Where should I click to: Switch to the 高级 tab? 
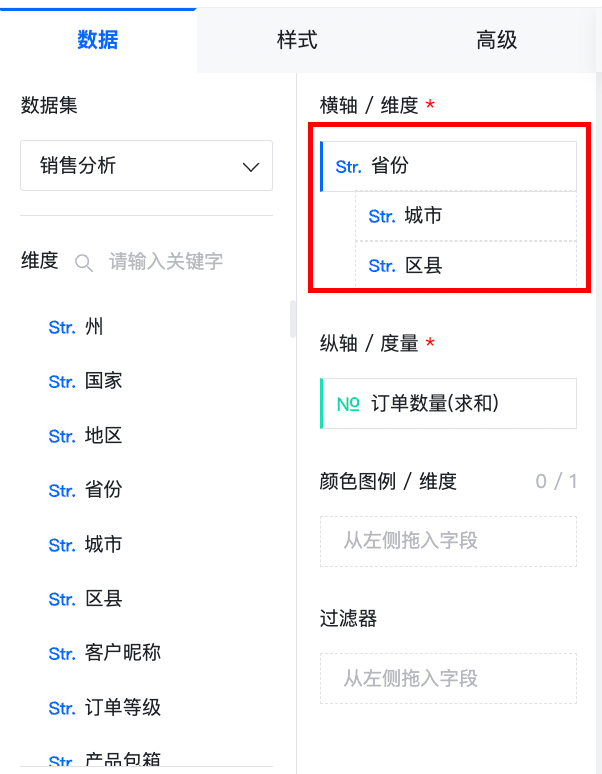496,40
